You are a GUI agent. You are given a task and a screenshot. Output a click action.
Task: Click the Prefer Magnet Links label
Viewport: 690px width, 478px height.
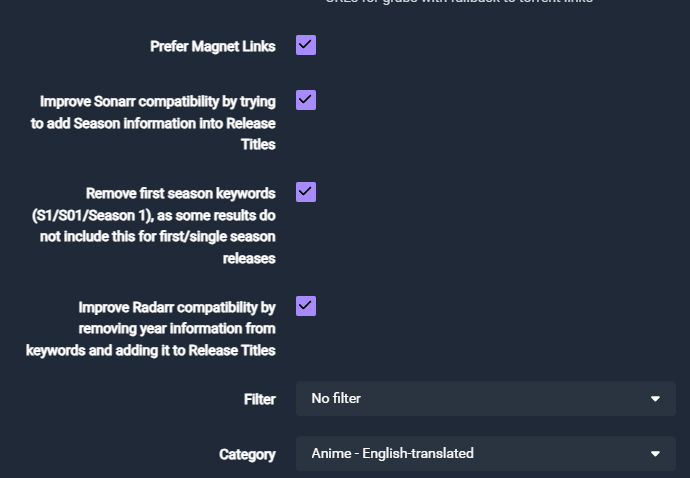point(212,46)
